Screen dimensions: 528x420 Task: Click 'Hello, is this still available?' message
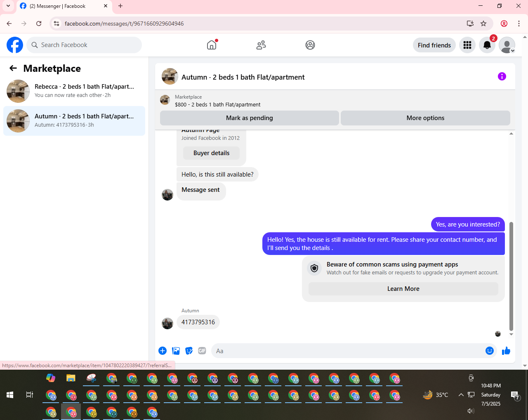[217, 175]
